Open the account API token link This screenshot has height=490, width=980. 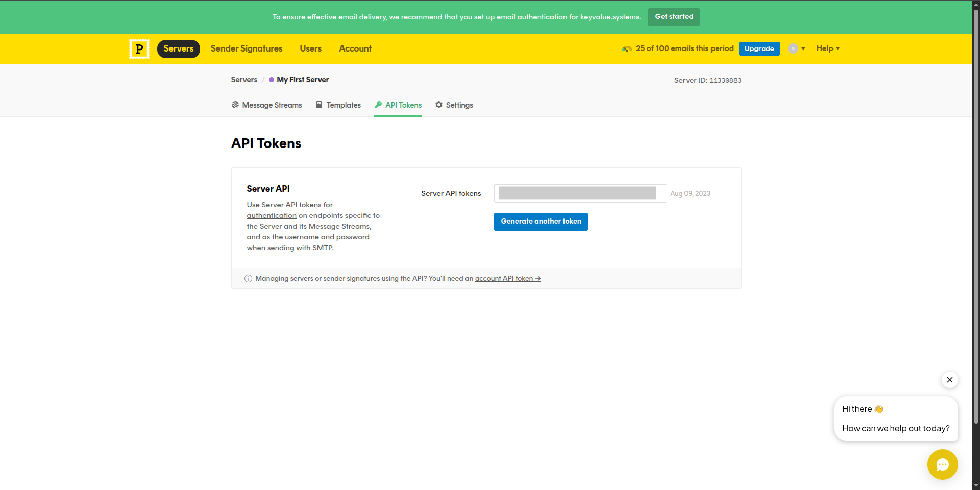coord(507,278)
